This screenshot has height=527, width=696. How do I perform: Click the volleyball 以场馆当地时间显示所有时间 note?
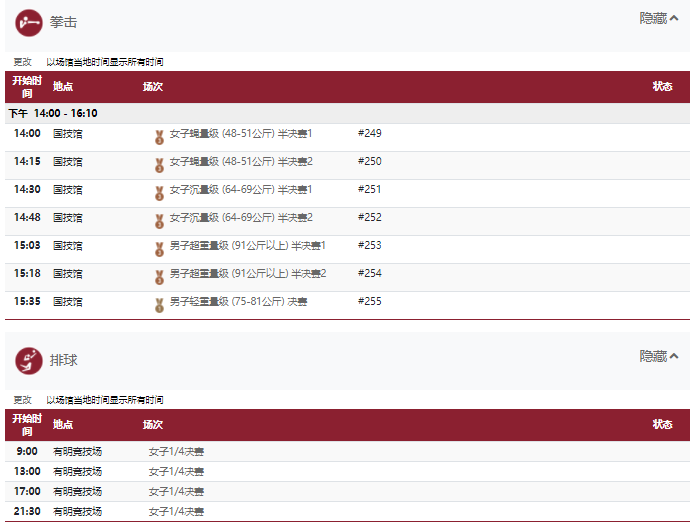point(105,400)
